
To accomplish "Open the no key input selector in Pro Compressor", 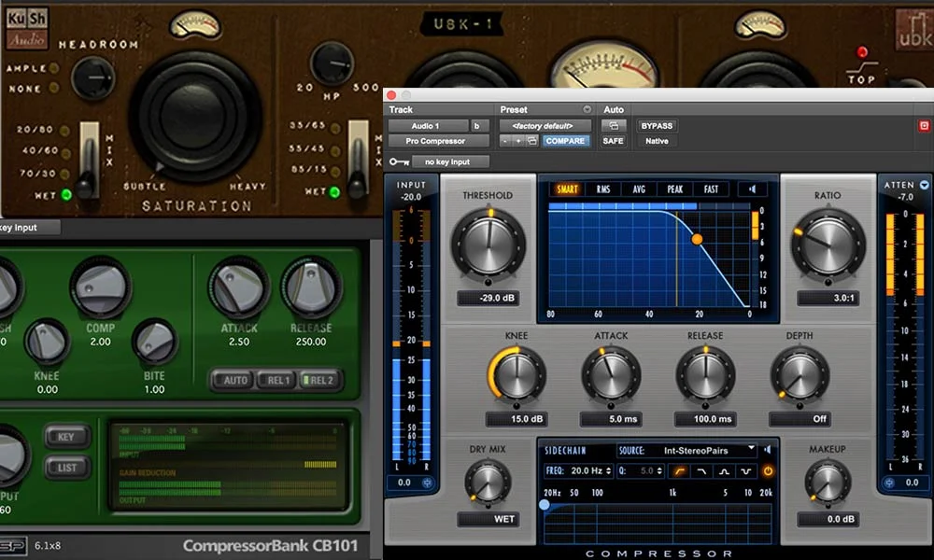I will point(449,161).
